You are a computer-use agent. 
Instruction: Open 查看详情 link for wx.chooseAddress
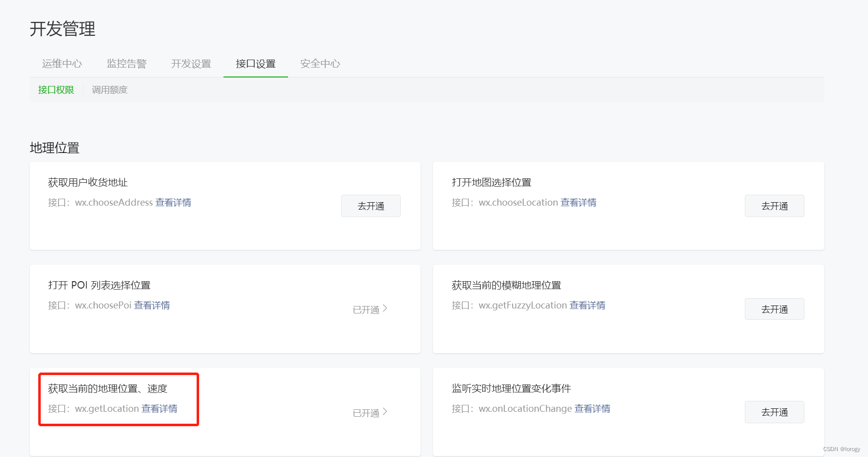[x=173, y=203]
